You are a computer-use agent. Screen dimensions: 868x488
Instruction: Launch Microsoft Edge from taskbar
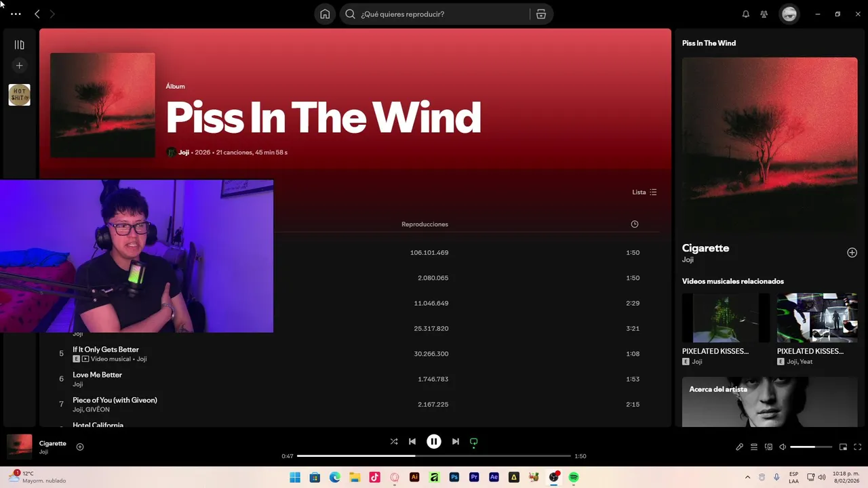[335, 477]
